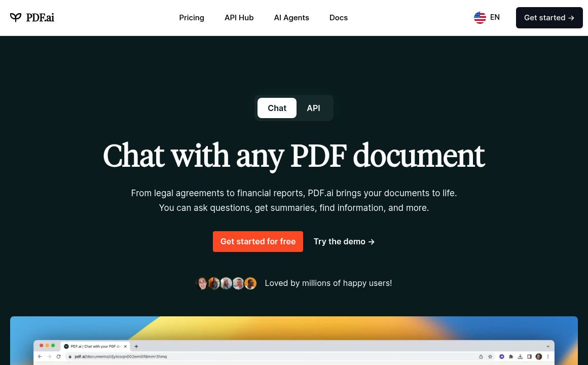Click the PDF.ai leaf logo icon
The image size is (588, 365).
pos(16,17)
